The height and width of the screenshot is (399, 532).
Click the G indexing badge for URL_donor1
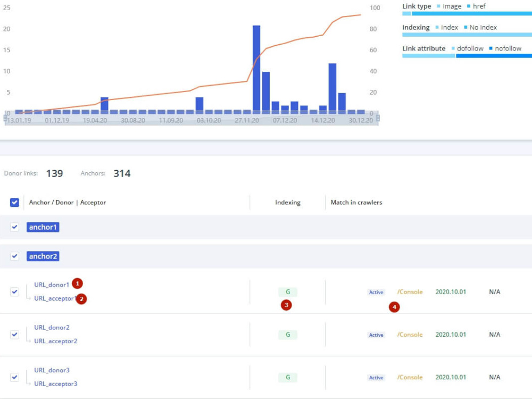tap(288, 292)
